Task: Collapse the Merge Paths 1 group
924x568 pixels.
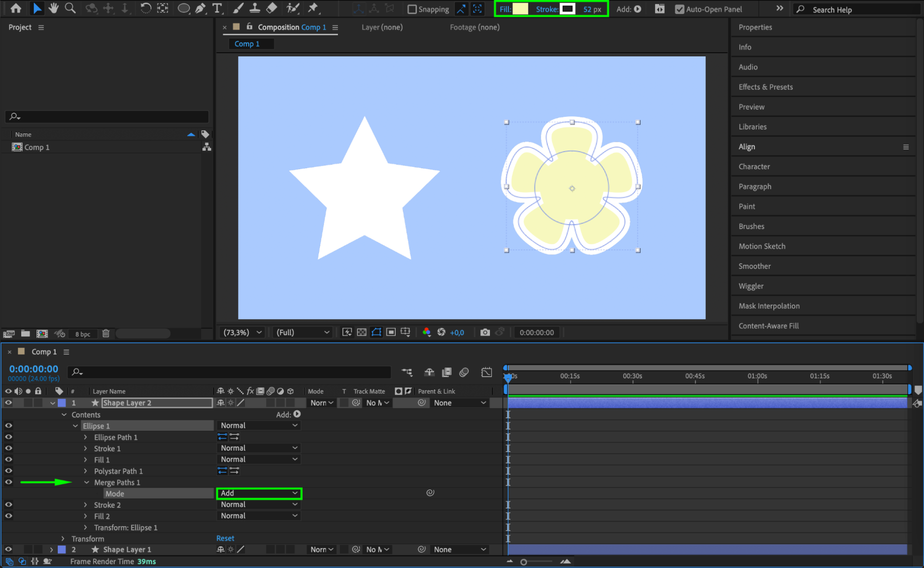Action: tap(86, 482)
